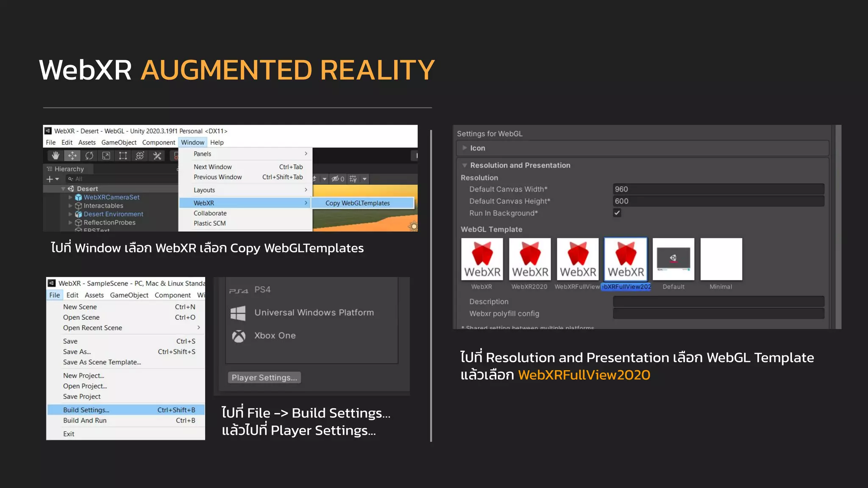Open the Window menu in Desert window
The image size is (868, 488).
(192, 142)
